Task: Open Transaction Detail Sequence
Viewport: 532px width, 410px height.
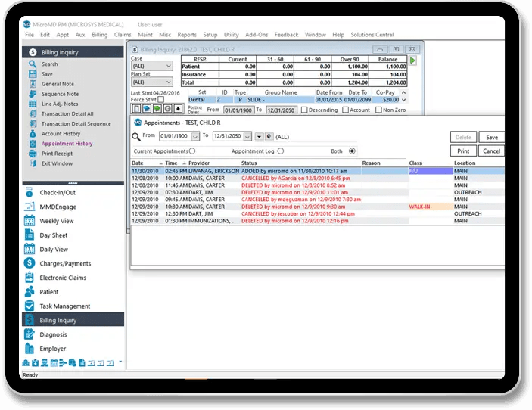Action: coord(76,124)
